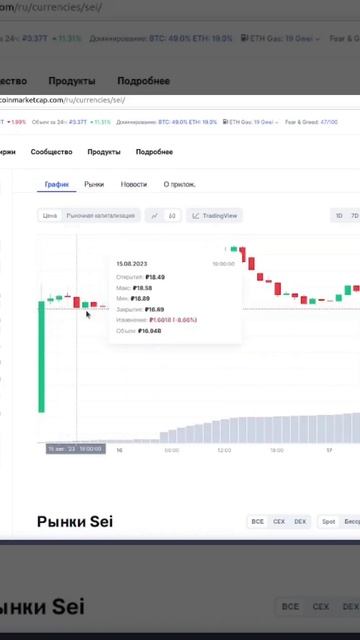Image resolution: width=360 pixels, height=640 pixels.
Task: Open the TradingView chart mode
Action: point(215,216)
